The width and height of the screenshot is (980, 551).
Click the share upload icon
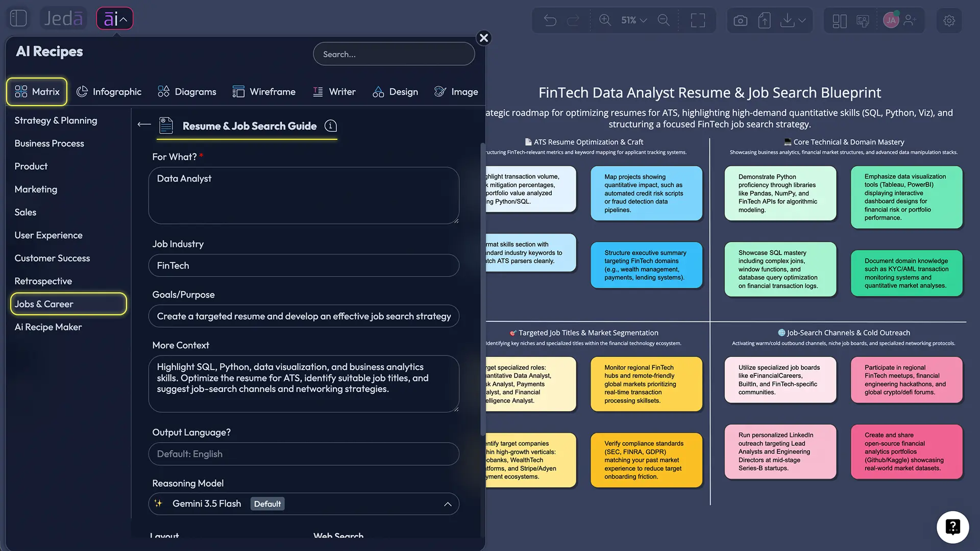pos(764,20)
